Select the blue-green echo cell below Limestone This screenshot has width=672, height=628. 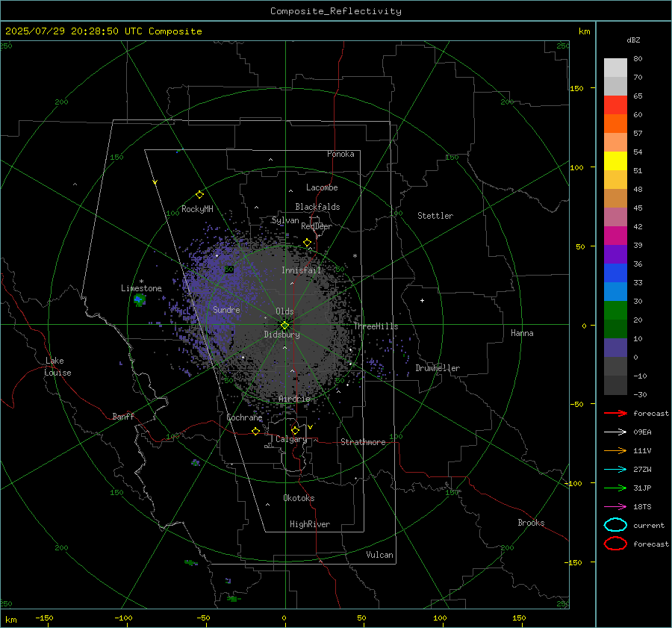pyautogui.click(x=140, y=299)
